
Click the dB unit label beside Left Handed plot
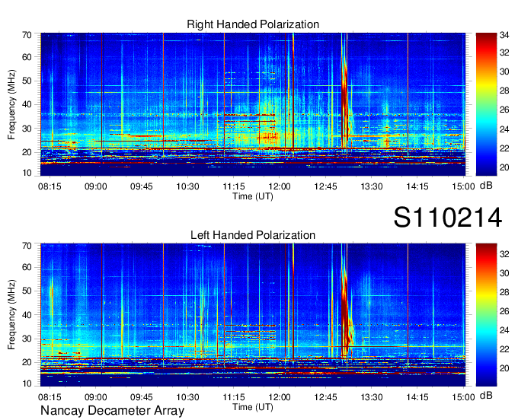pyautogui.click(x=486, y=395)
